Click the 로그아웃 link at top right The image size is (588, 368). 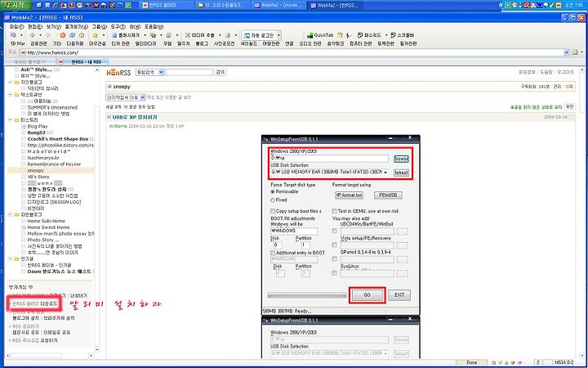(565, 72)
